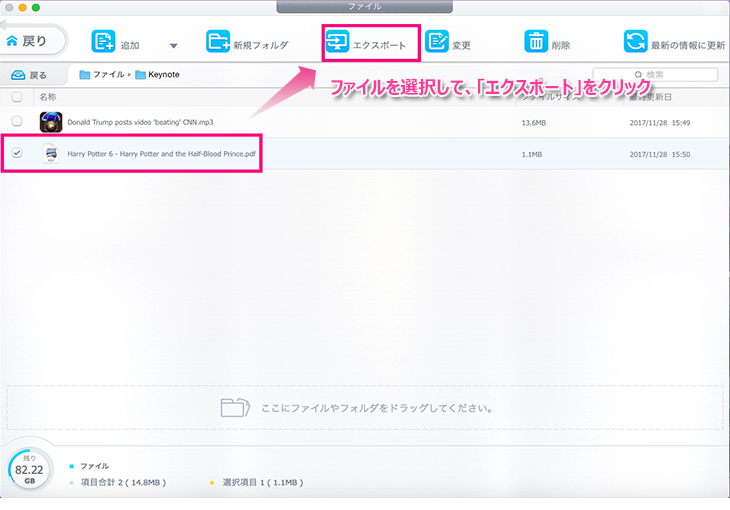Click the 選択項目 1 (1.1MB) status text
730x510 pixels.
[x=263, y=483]
